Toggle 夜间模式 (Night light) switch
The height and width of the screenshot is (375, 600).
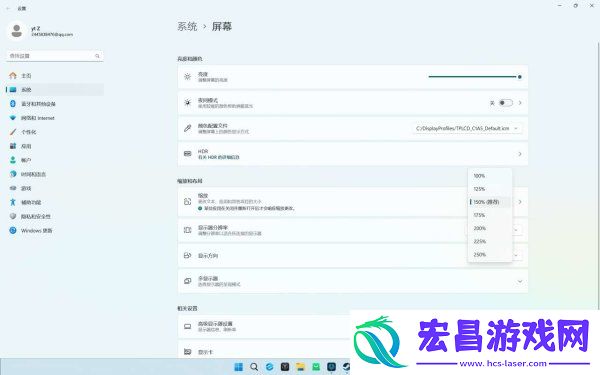(505, 103)
